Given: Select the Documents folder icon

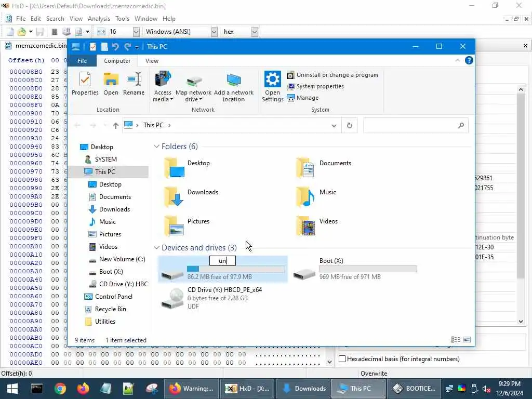Looking at the screenshot, I should pos(305,167).
